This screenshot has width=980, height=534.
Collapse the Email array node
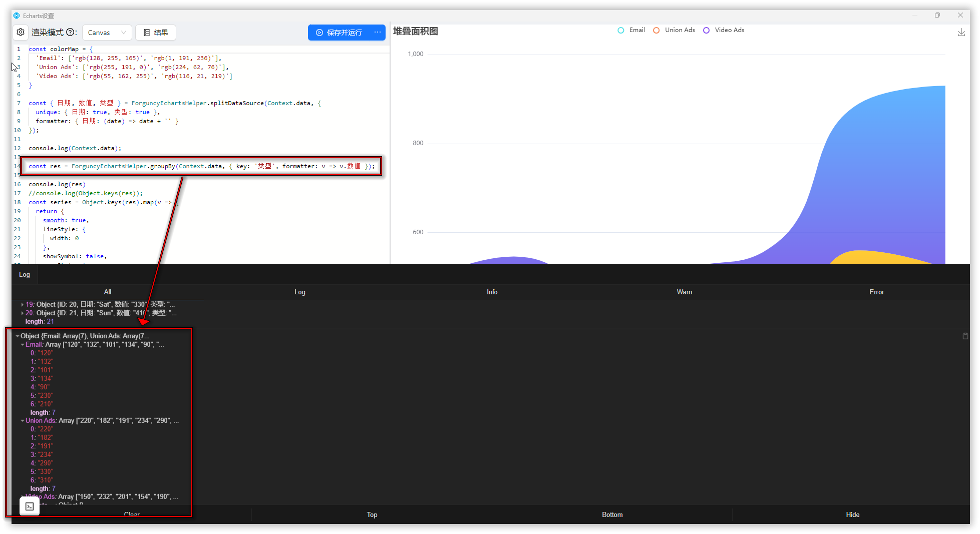pyautogui.click(x=23, y=344)
